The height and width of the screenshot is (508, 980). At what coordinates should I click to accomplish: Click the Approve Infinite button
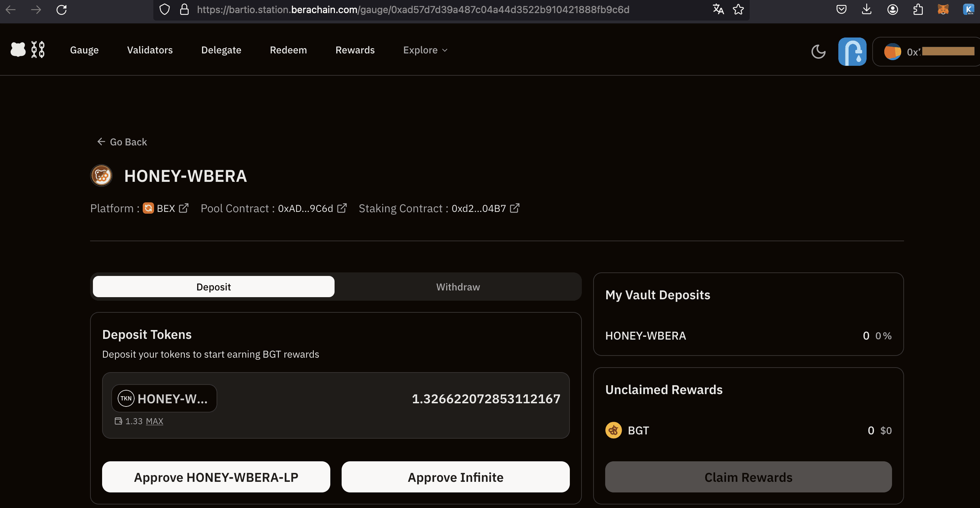click(x=455, y=477)
